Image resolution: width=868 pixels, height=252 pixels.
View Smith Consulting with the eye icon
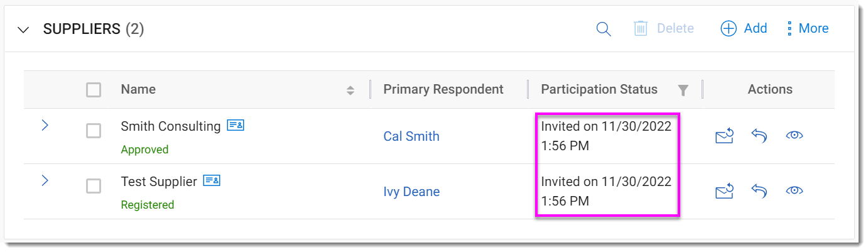point(795,136)
